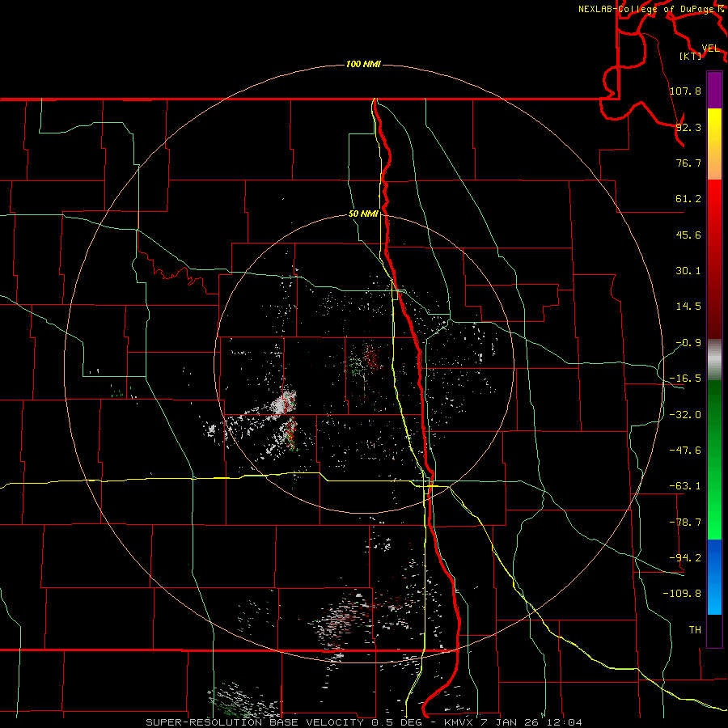Click the -78.7 velocity scale value
The height and width of the screenshot is (728, 728).
coord(685,523)
